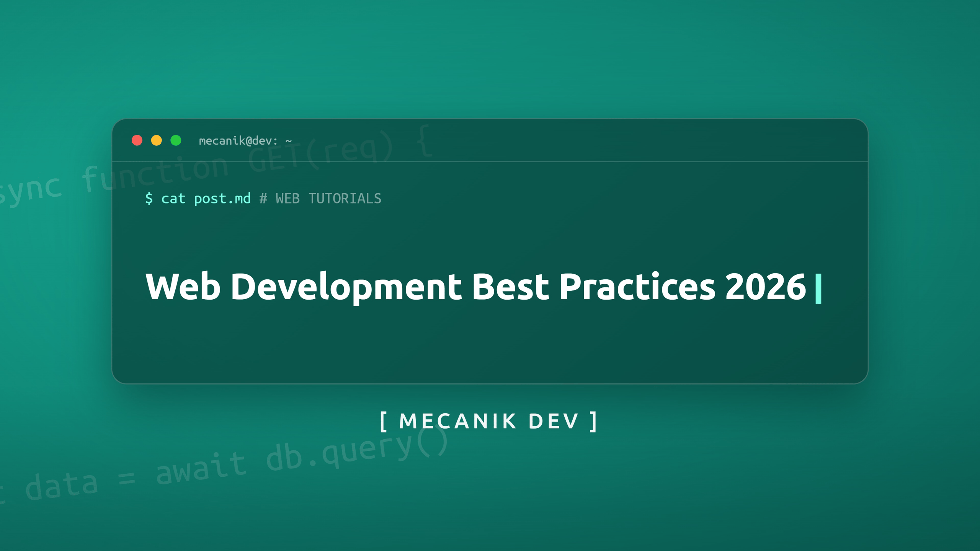Click the word cat in the command

(173, 199)
